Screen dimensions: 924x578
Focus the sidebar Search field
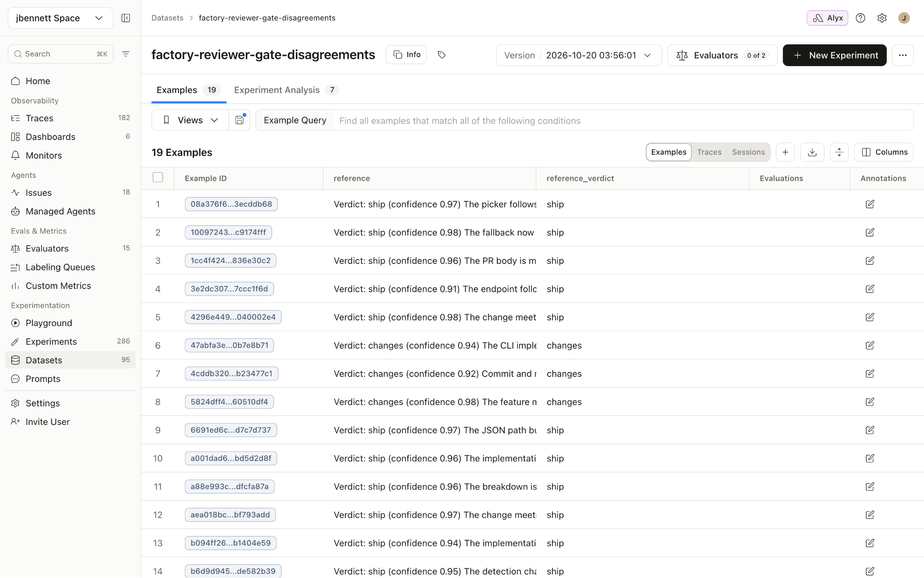[61, 54]
